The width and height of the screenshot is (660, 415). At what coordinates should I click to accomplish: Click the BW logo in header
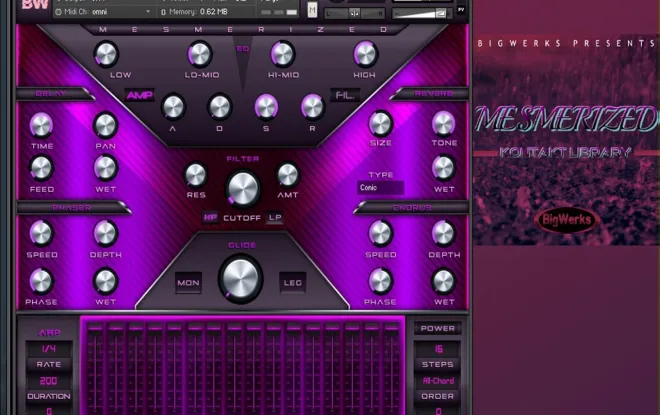click(35, 5)
